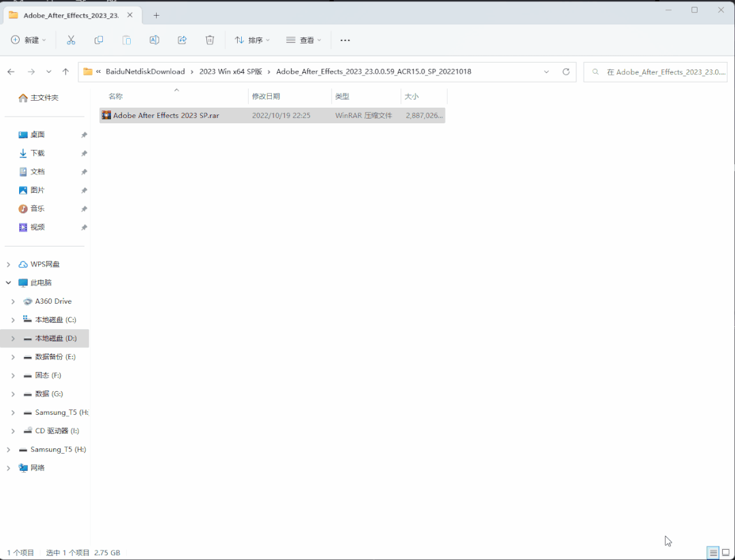Navigate back with the left arrow
Viewport: 735px width, 560px height.
click(x=11, y=72)
